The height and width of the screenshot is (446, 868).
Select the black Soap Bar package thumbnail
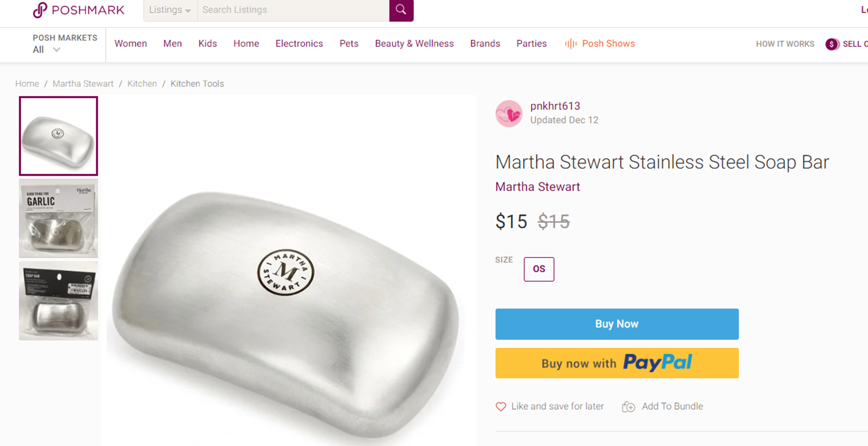tap(59, 301)
